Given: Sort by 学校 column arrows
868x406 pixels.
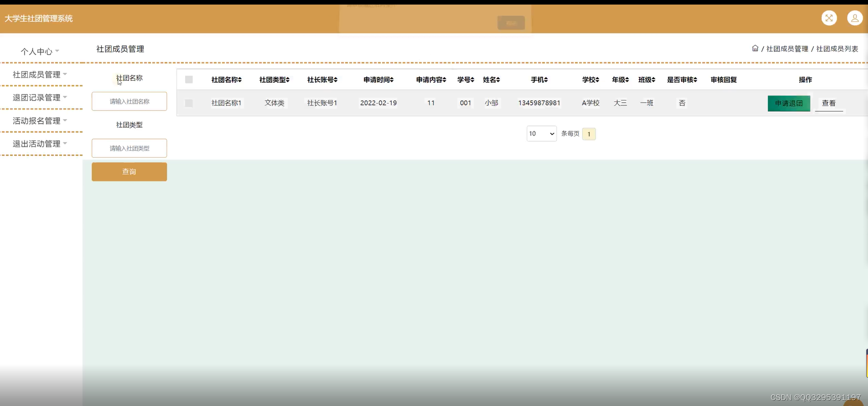Looking at the screenshot, I should (598, 80).
